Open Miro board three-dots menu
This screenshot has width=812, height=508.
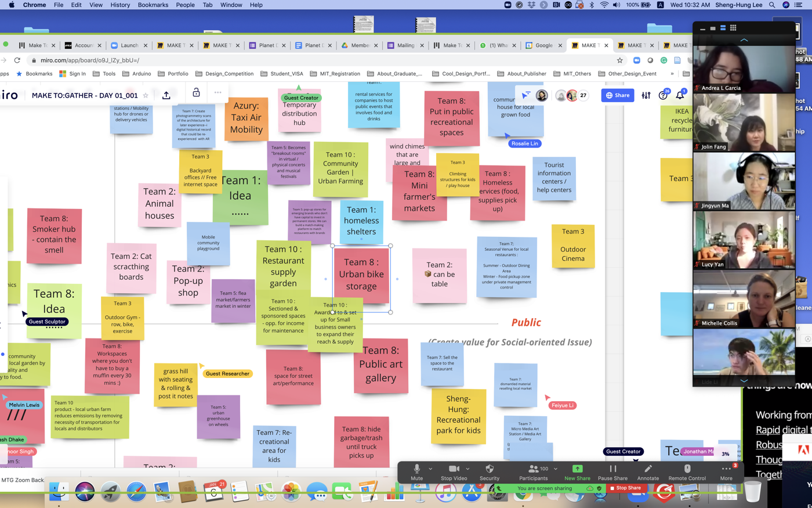pos(217,93)
